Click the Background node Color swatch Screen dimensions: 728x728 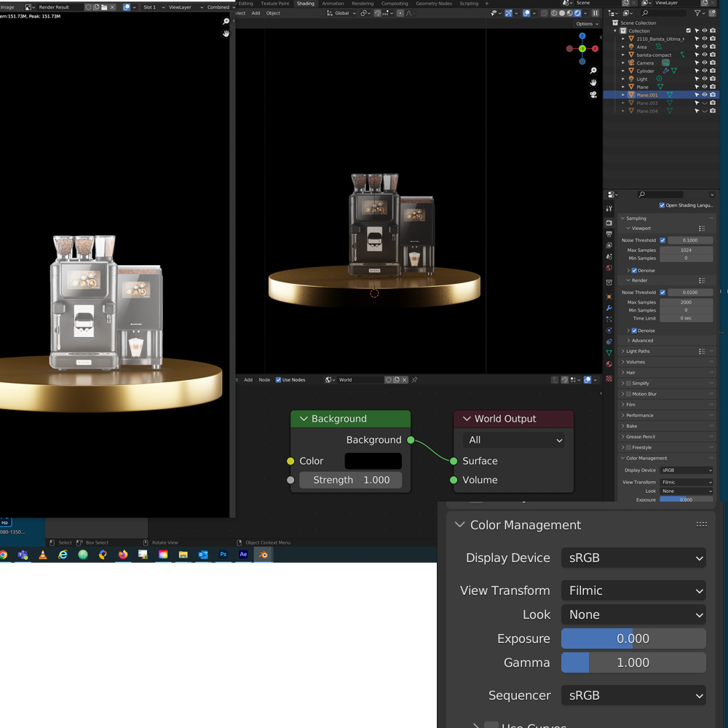pyautogui.click(x=373, y=461)
